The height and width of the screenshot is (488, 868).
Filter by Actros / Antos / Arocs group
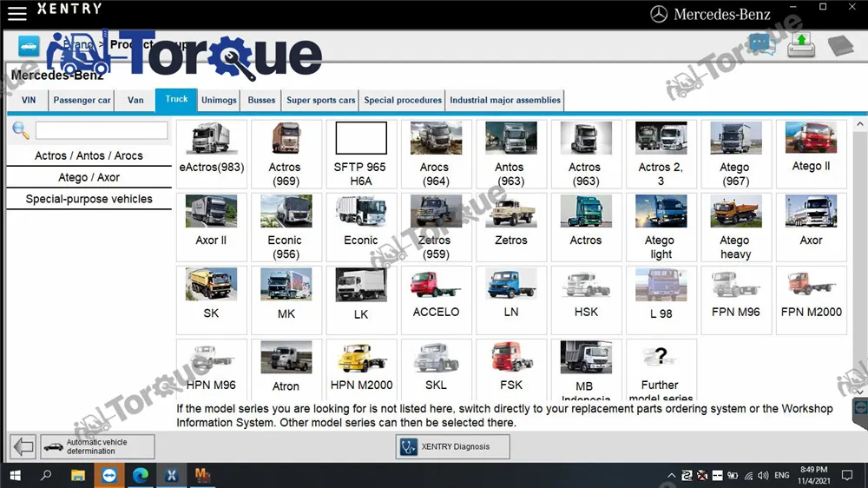point(89,155)
